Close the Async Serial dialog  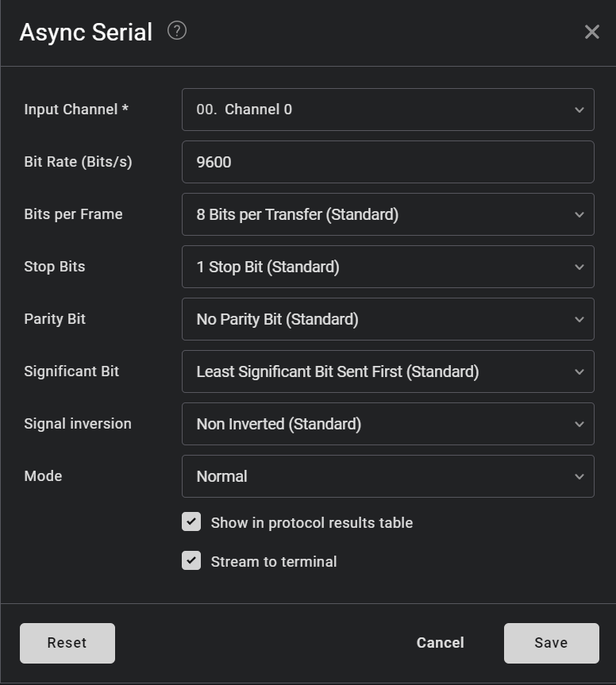pos(592,32)
